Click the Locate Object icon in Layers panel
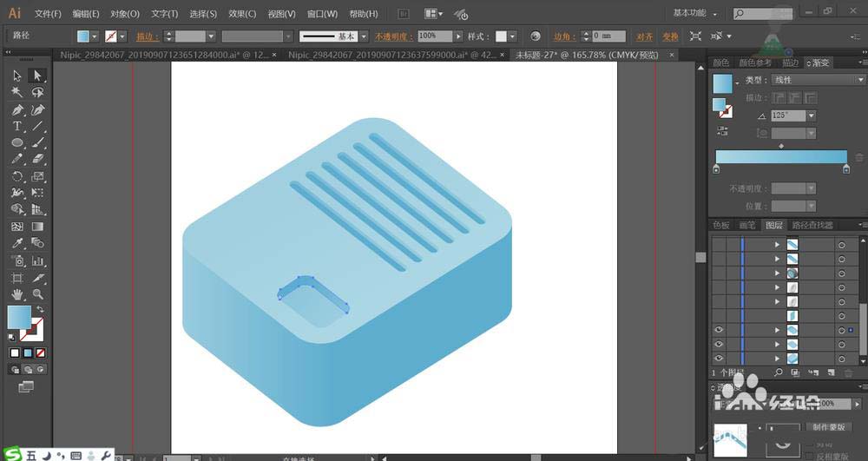This screenshot has width=868, height=461. click(779, 373)
